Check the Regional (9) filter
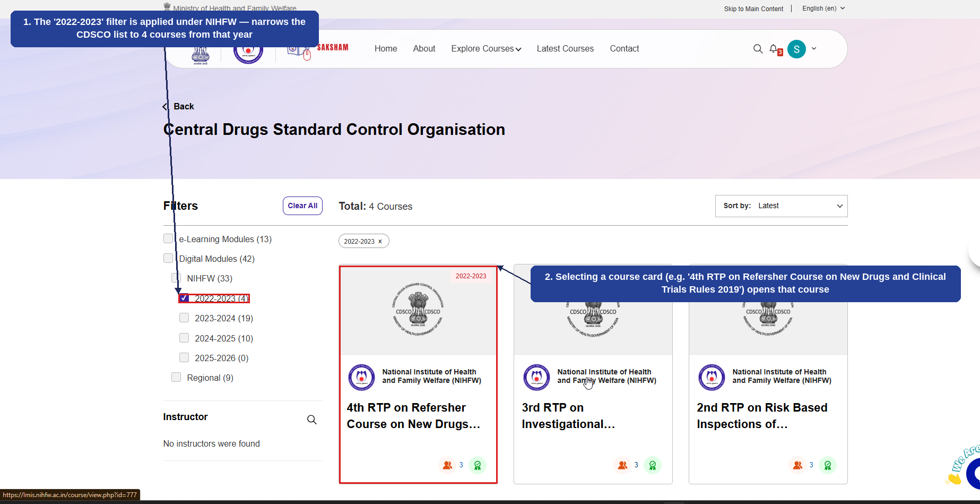This screenshot has height=504, width=980. click(176, 377)
